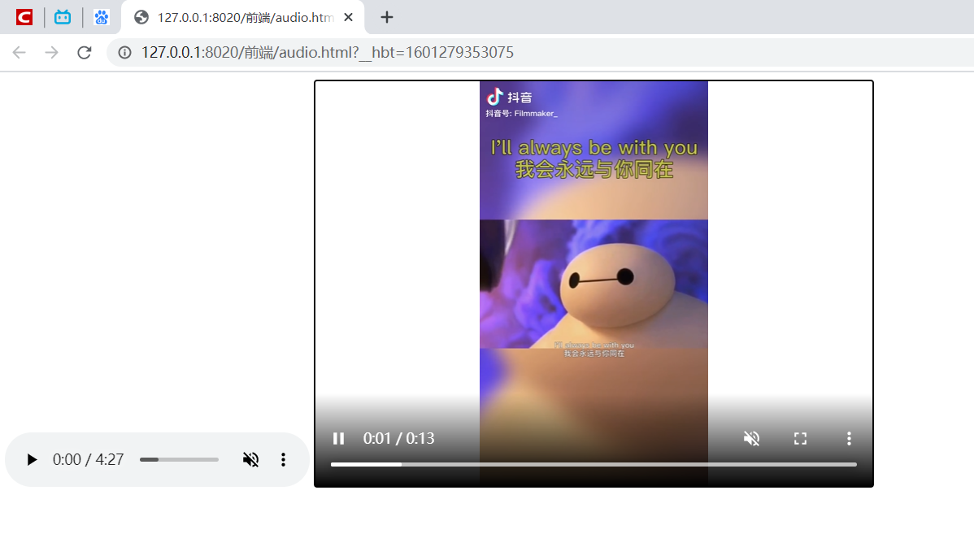Click the forward navigation arrow
This screenshot has height=560, width=974.
tap(51, 52)
